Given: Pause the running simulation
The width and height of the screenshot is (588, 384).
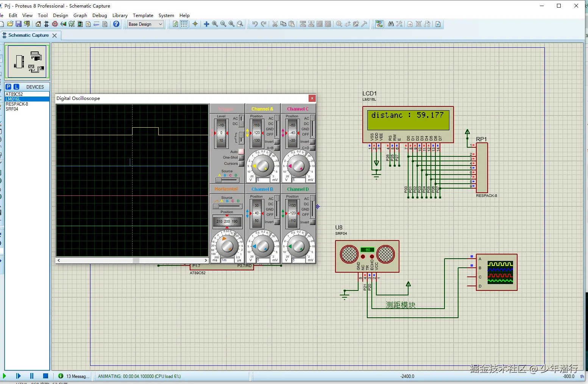Looking at the screenshot, I should 32,376.
